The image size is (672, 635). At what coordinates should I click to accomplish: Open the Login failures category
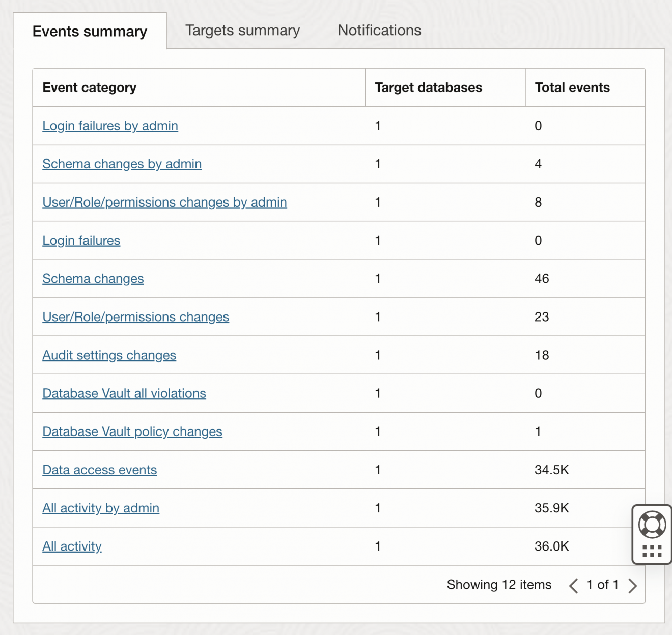tap(81, 240)
